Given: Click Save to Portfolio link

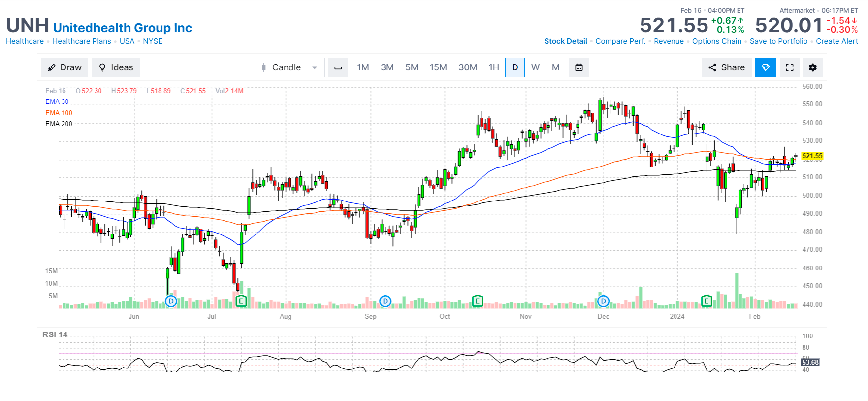Looking at the screenshot, I should (x=778, y=41).
